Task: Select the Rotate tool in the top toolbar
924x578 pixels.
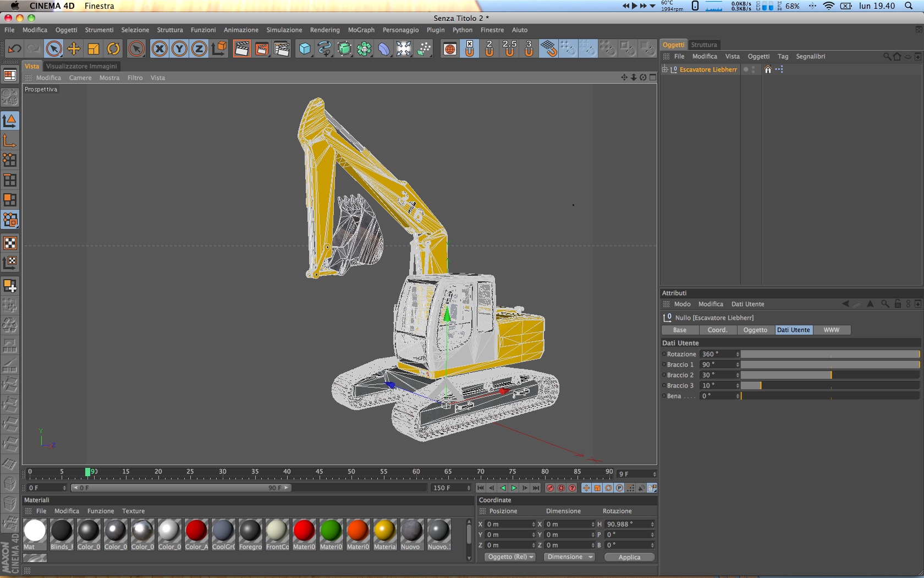Action: point(113,49)
